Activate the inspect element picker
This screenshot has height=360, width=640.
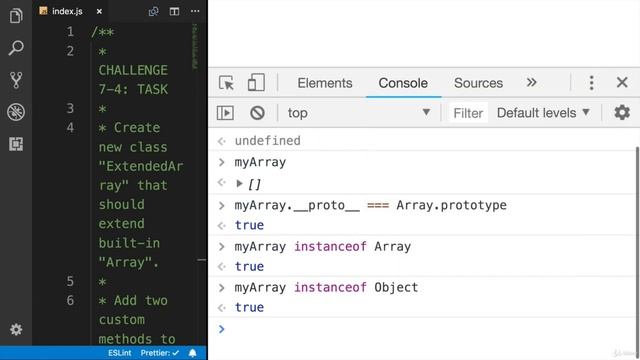click(x=226, y=83)
